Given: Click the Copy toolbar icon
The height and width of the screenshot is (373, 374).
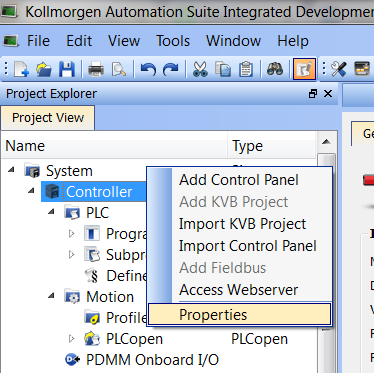Looking at the screenshot, I should (x=223, y=69).
